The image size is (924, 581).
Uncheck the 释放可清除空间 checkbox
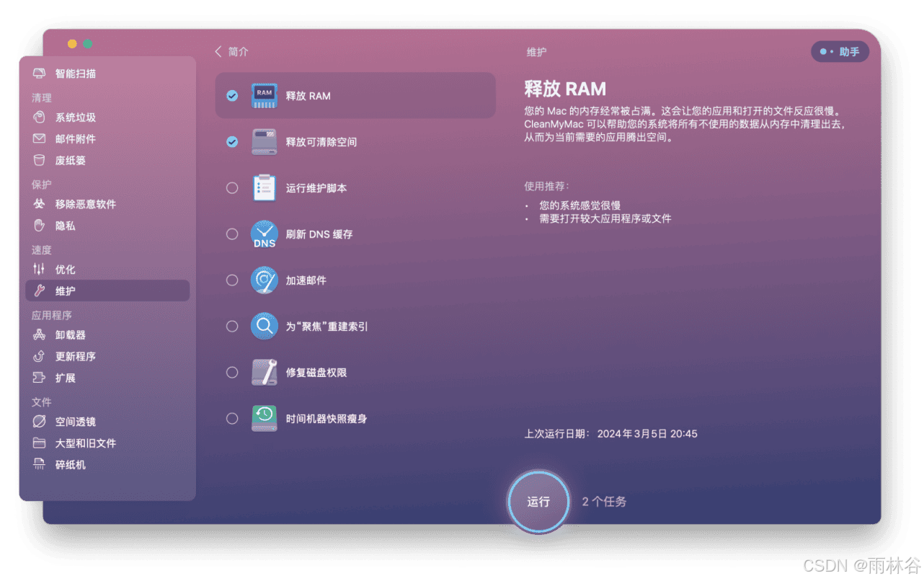[232, 142]
